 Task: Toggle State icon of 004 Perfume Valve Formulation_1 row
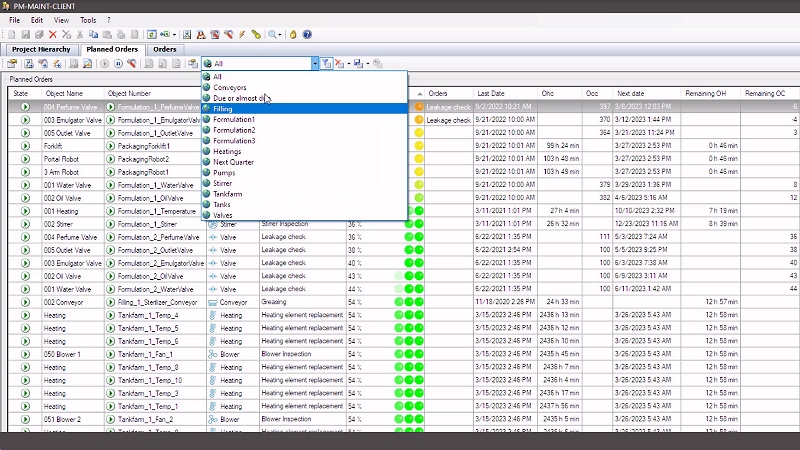click(x=25, y=107)
